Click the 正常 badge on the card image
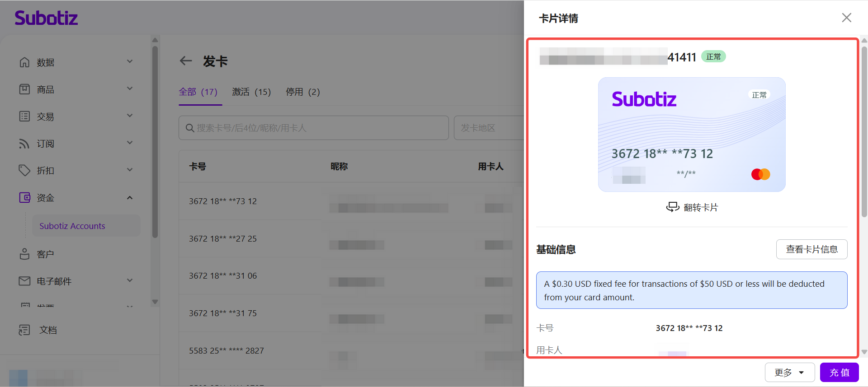The image size is (868, 387). click(x=759, y=95)
